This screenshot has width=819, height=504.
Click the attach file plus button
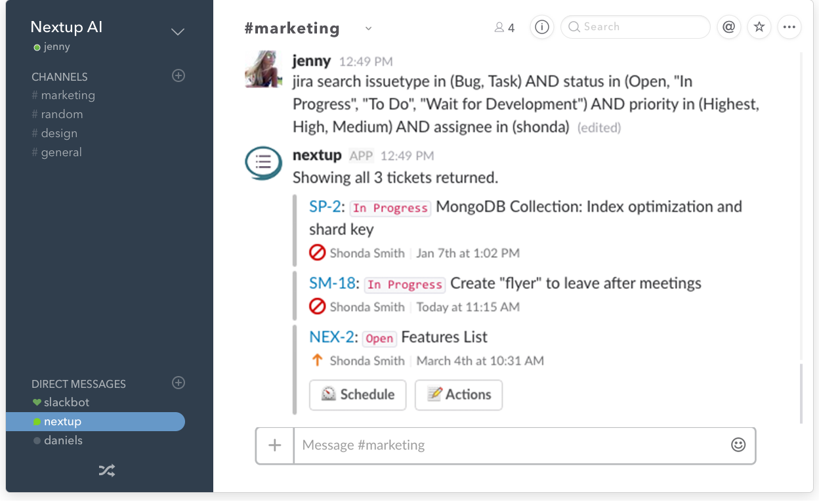tap(275, 446)
